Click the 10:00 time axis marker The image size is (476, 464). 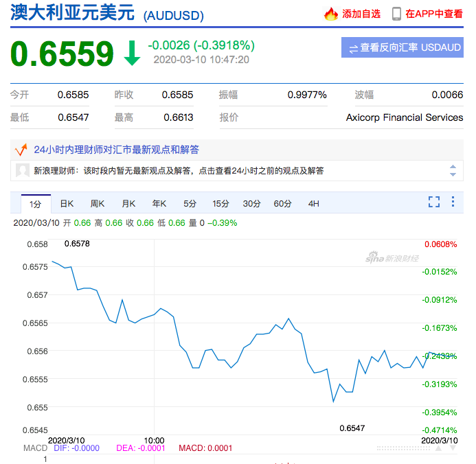pyautogui.click(x=155, y=441)
